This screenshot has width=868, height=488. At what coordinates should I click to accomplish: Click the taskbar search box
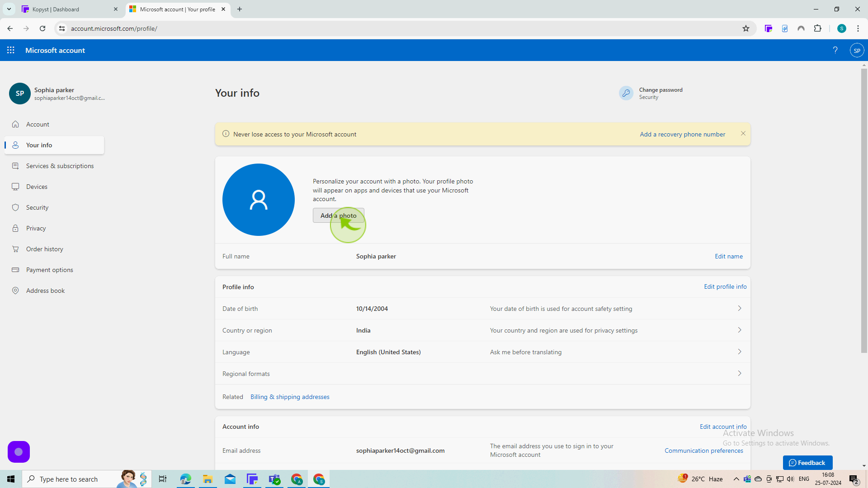[87, 479]
